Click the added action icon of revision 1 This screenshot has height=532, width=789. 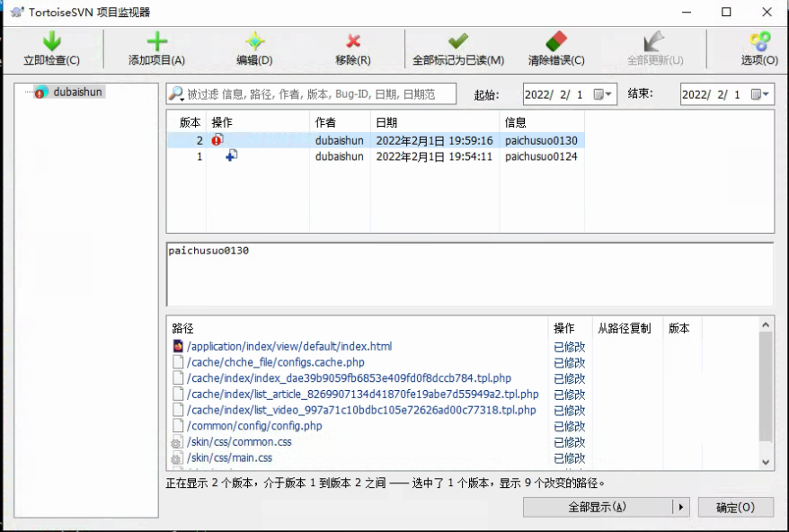point(232,155)
